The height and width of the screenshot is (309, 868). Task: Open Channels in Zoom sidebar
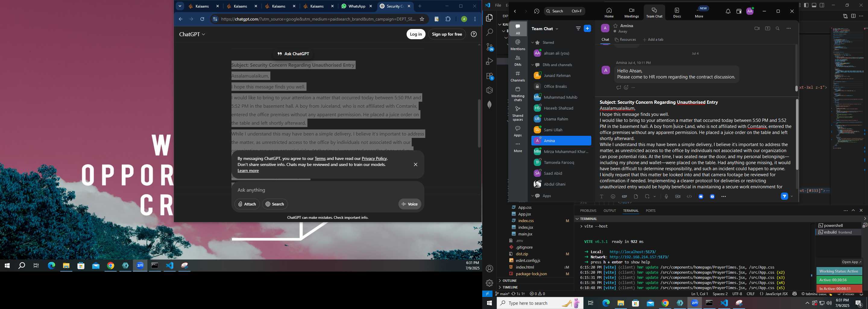[517, 76]
